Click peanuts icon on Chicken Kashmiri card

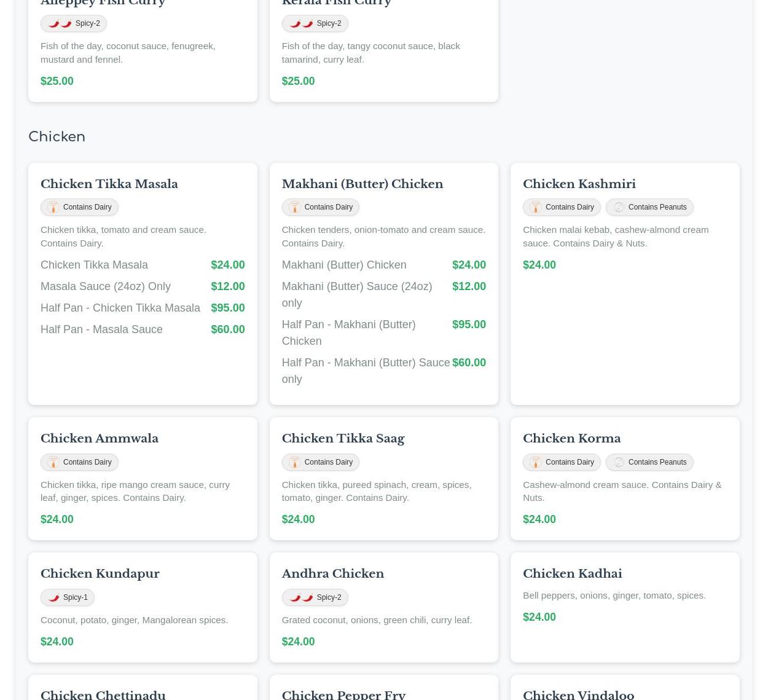pyautogui.click(x=619, y=207)
